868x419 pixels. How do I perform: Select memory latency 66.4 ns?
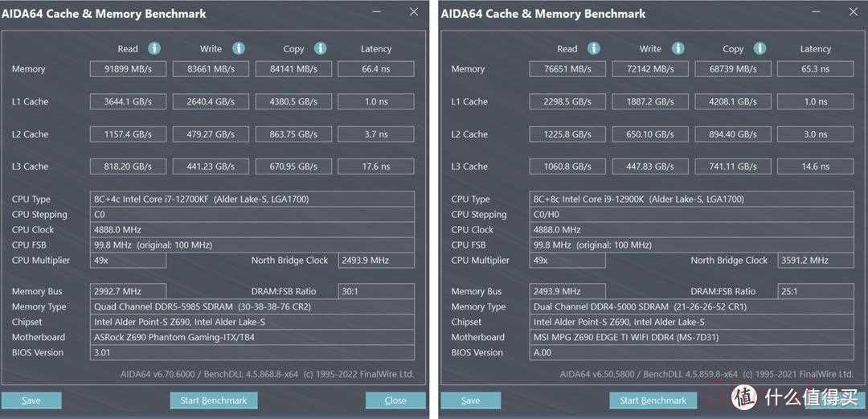(376, 69)
